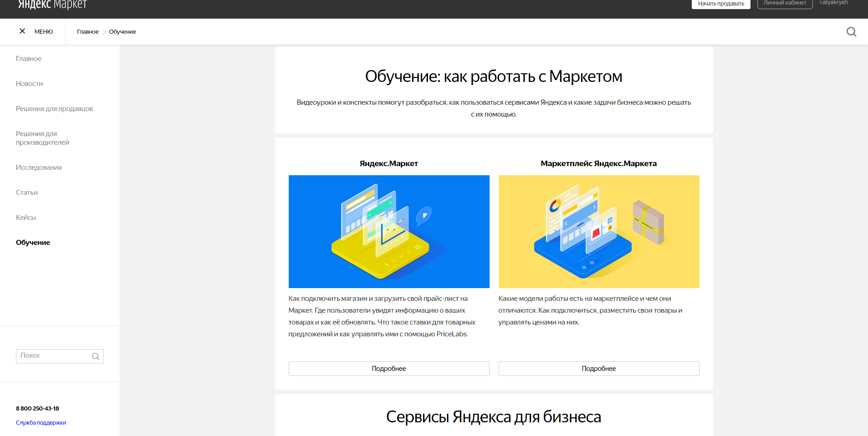Click the Яндекс.Маркет card heading
Viewport: 868px width, 436px height.
(389, 163)
